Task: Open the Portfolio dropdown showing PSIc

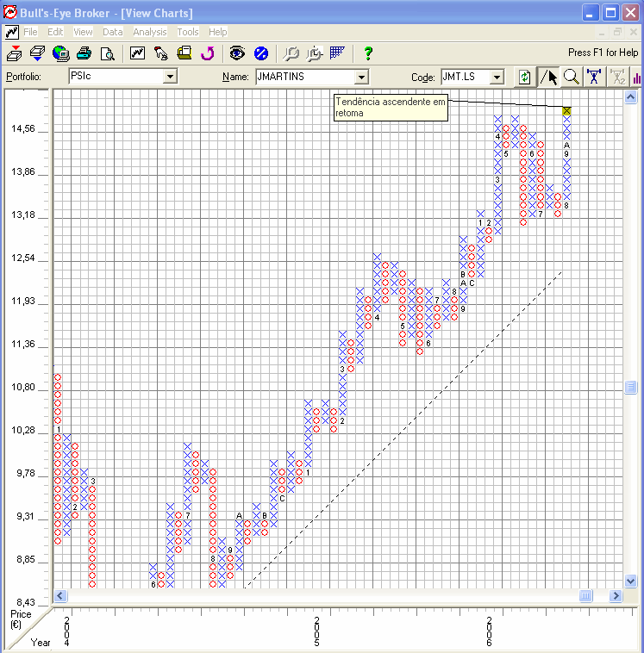Action: point(170,77)
